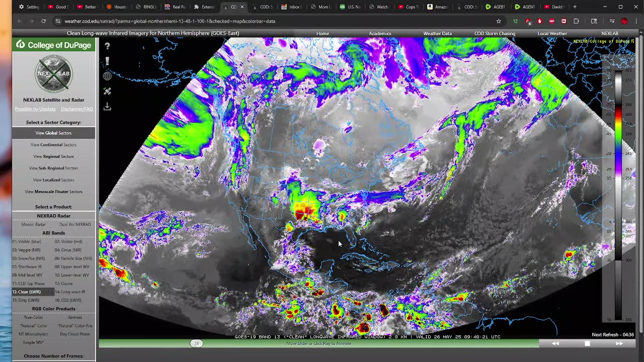Click the alert exclamation mark icon
Image resolution: width=644 pixels, height=362 pixels.
pos(107,61)
